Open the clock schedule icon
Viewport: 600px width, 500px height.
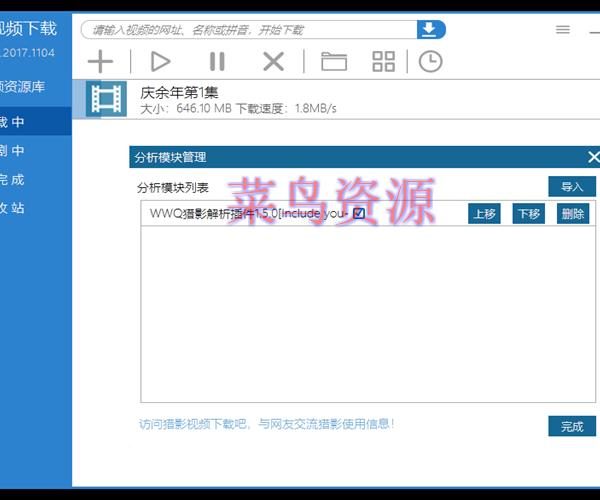coord(430,62)
